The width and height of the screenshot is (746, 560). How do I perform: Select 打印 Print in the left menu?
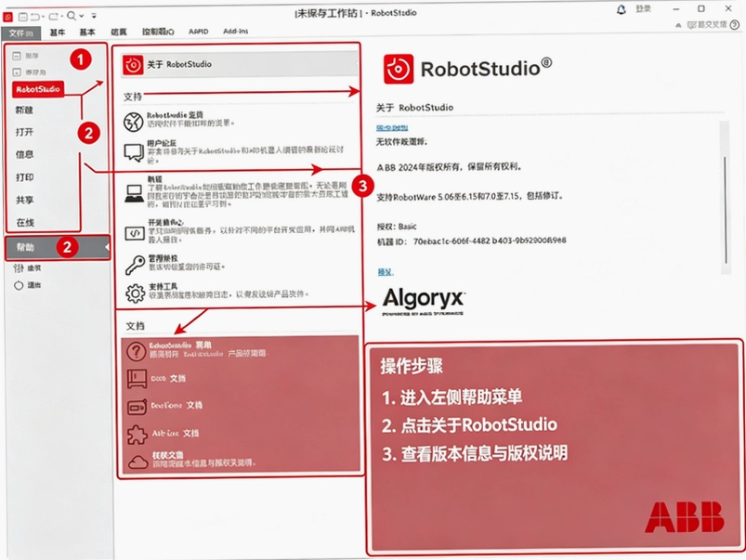click(24, 177)
